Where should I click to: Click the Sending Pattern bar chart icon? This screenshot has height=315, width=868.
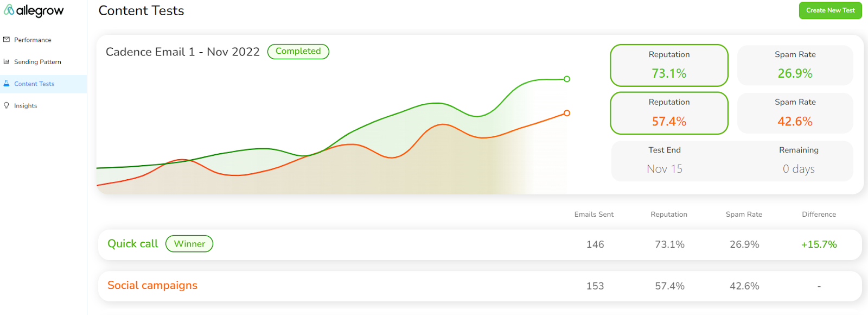pos(7,61)
